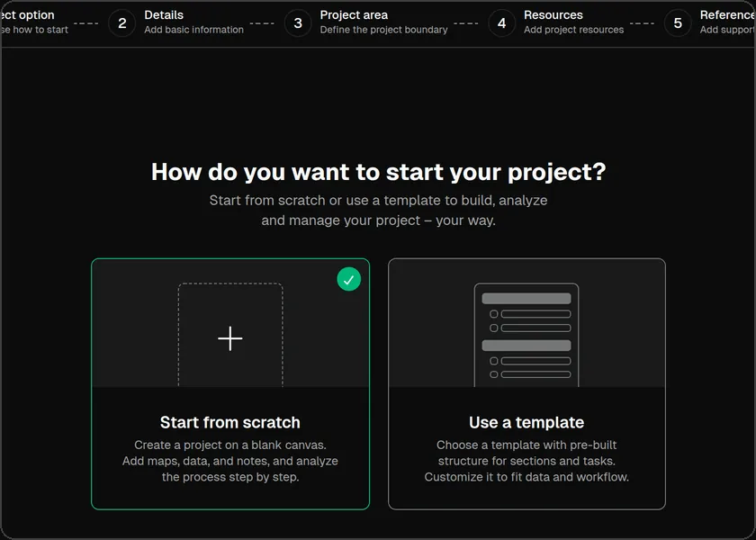Click the 'How do you want to start your project?' heading
756x540 pixels.
pos(379,172)
